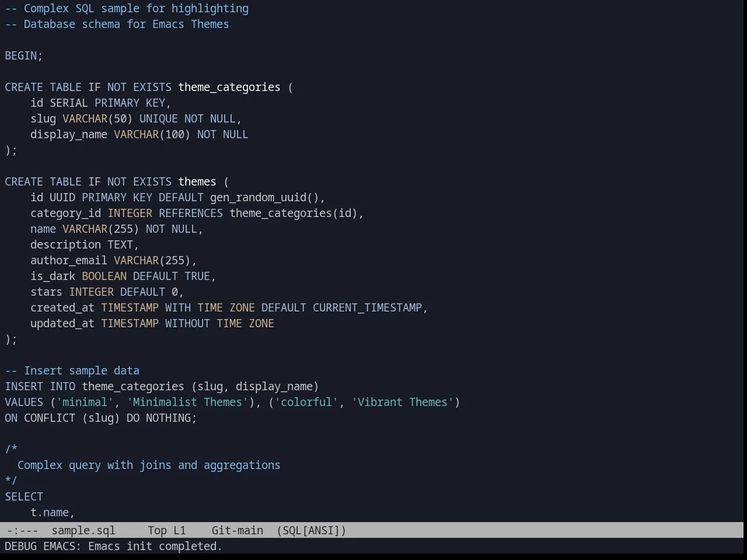Click '-- Database schema for Emacs Themes' comment
The width and height of the screenshot is (747, 560).
(117, 24)
